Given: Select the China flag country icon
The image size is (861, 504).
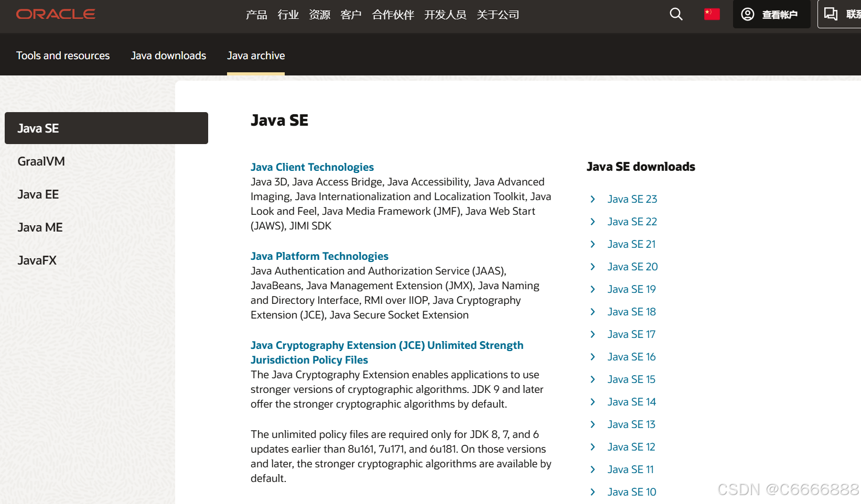Looking at the screenshot, I should point(712,14).
